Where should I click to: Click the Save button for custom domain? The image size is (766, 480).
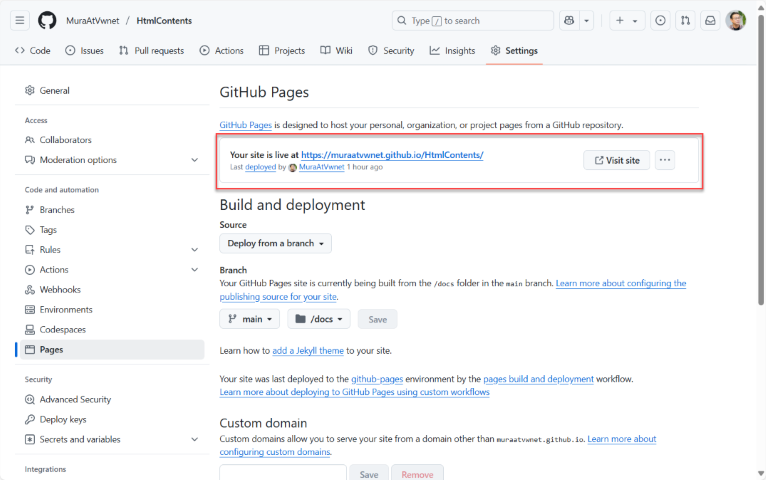click(369, 473)
